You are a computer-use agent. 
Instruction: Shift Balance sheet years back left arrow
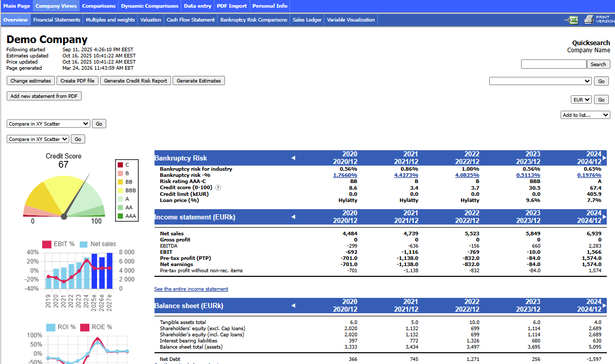pyautogui.click(x=293, y=306)
